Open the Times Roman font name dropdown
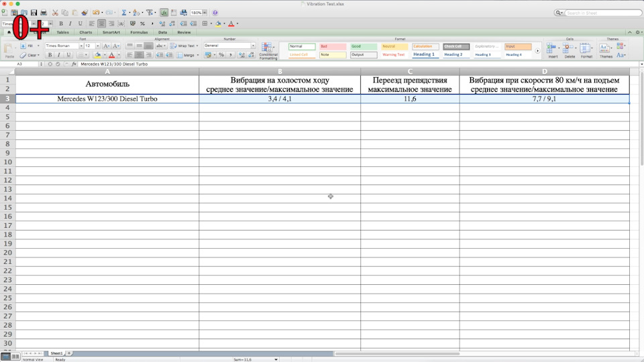Viewport: 644px width, 362px height. pyautogui.click(x=81, y=46)
